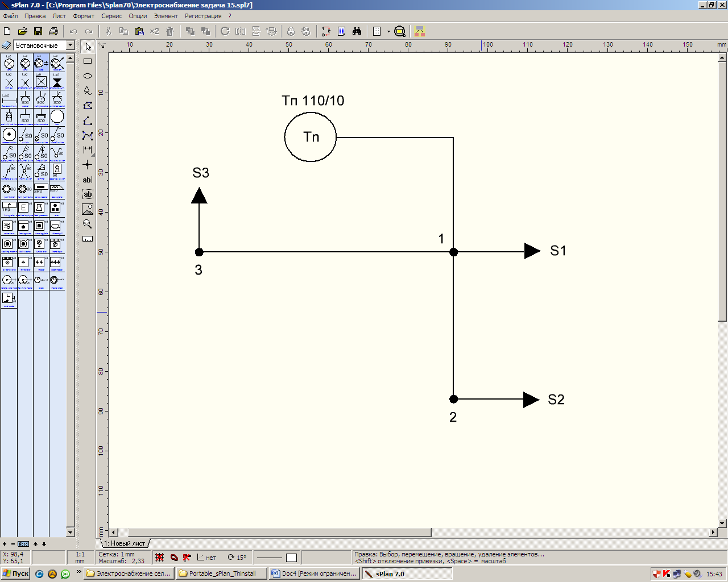Toggle the angle snap option showing нет
The height and width of the screenshot is (582, 728).
click(207, 558)
